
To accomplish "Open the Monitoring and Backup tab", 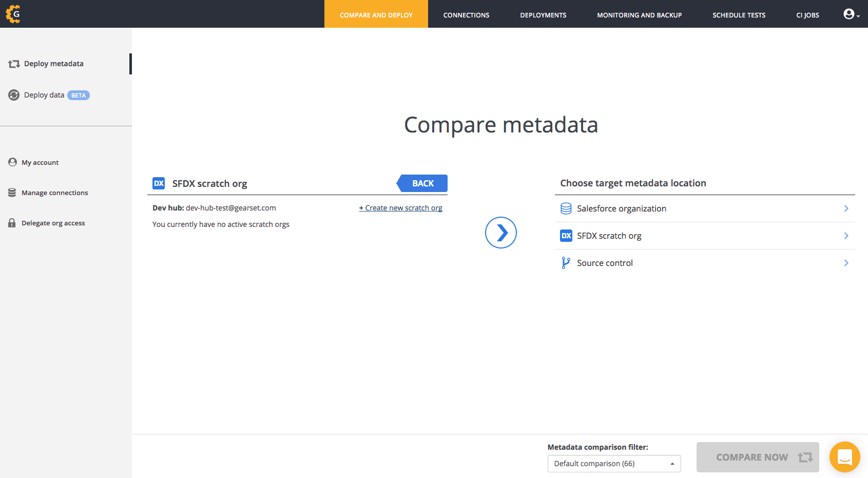I will pos(639,15).
